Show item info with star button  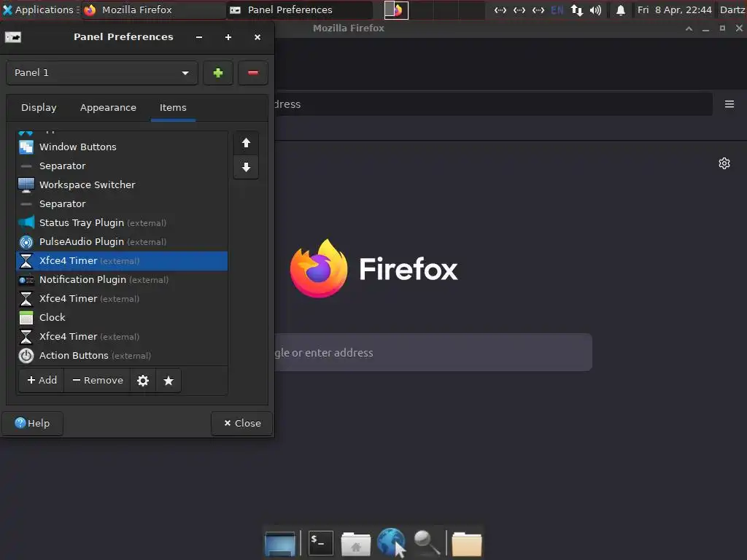(169, 381)
